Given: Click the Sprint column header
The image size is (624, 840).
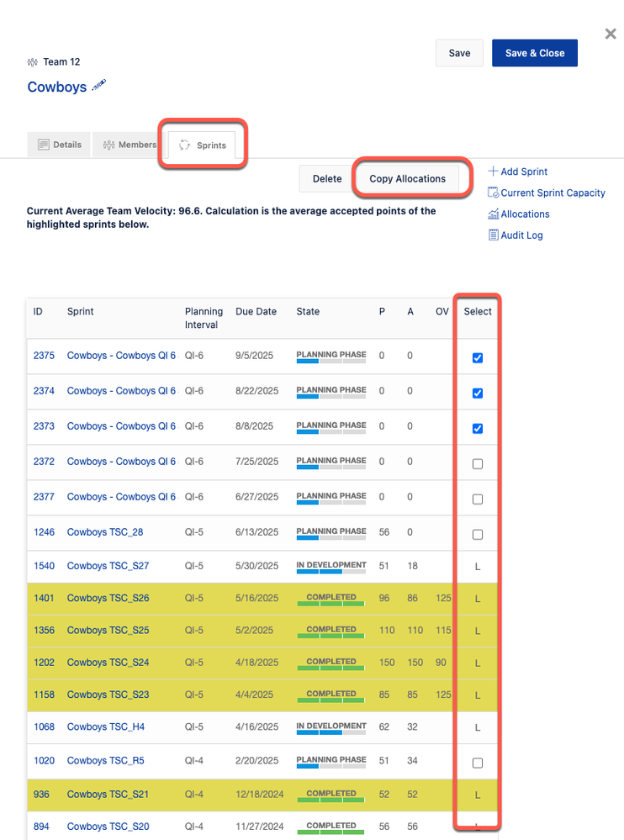Looking at the screenshot, I should [81, 312].
